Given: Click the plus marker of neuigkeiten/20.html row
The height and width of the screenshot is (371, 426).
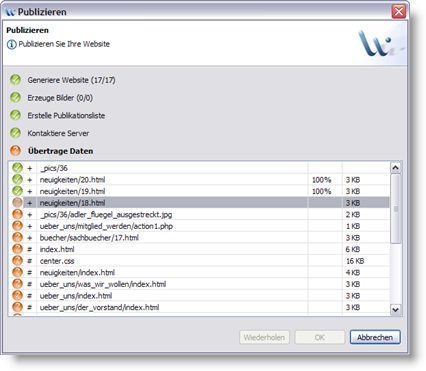Looking at the screenshot, I should click(30, 180).
